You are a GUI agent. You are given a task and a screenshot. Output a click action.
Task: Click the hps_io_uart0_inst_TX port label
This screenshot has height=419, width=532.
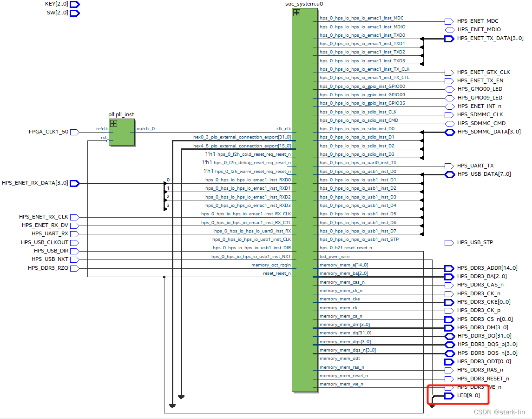point(358,163)
